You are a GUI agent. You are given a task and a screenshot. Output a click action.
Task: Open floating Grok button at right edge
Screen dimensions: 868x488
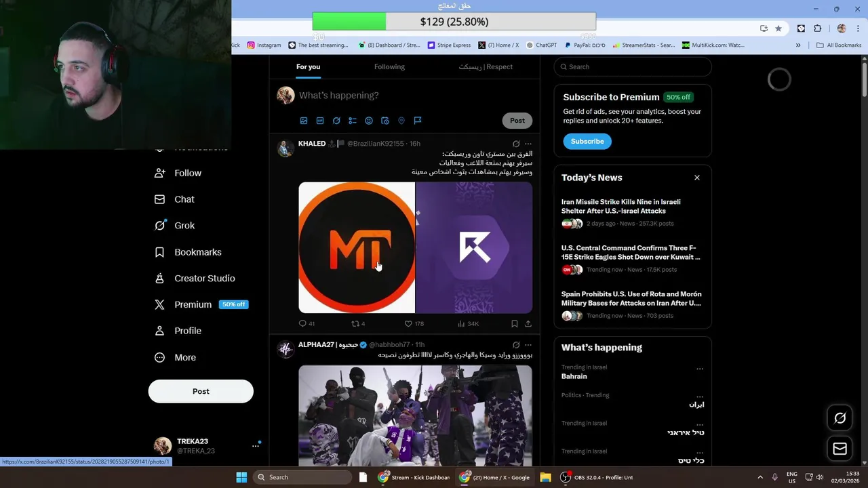(x=840, y=418)
